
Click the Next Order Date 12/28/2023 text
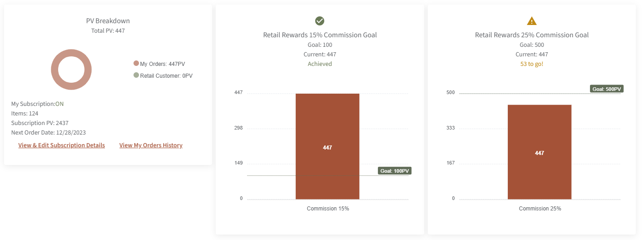click(x=49, y=133)
